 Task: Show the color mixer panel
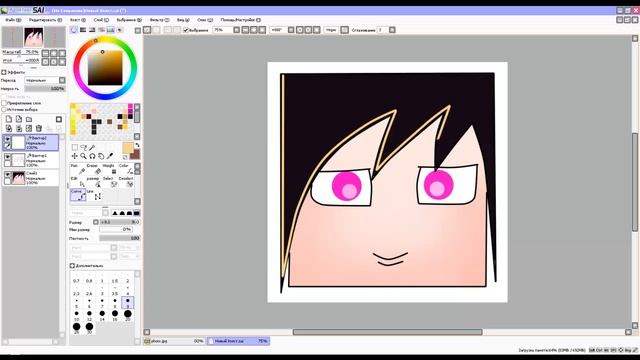click(101, 30)
